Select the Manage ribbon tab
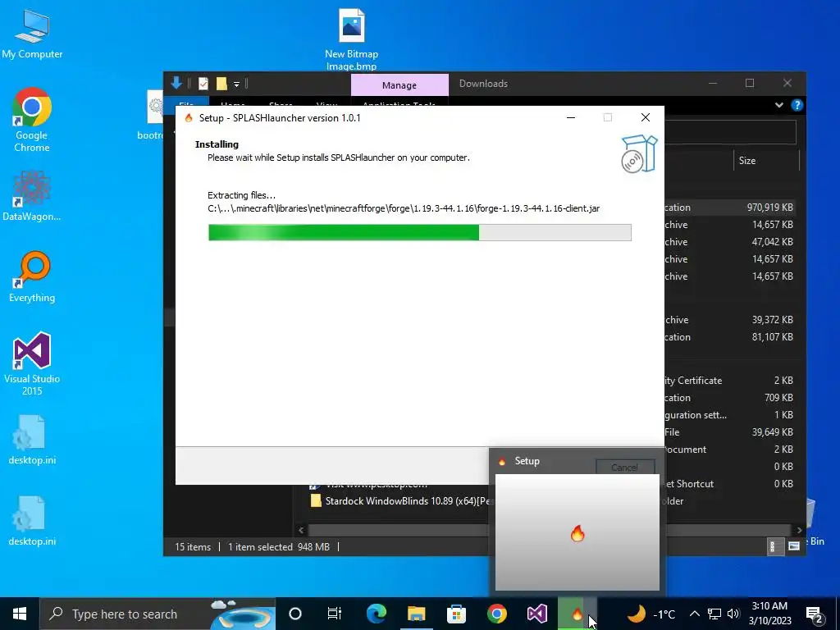The width and height of the screenshot is (840, 630). [x=399, y=85]
